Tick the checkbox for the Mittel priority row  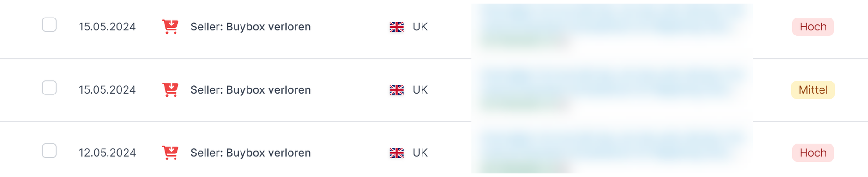pos(49,88)
